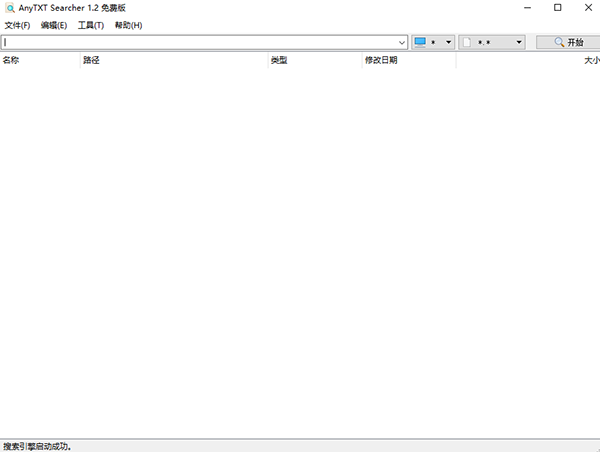
Task: Click the status bar message 搜索引擎启动成功
Action: coord(37,446)
